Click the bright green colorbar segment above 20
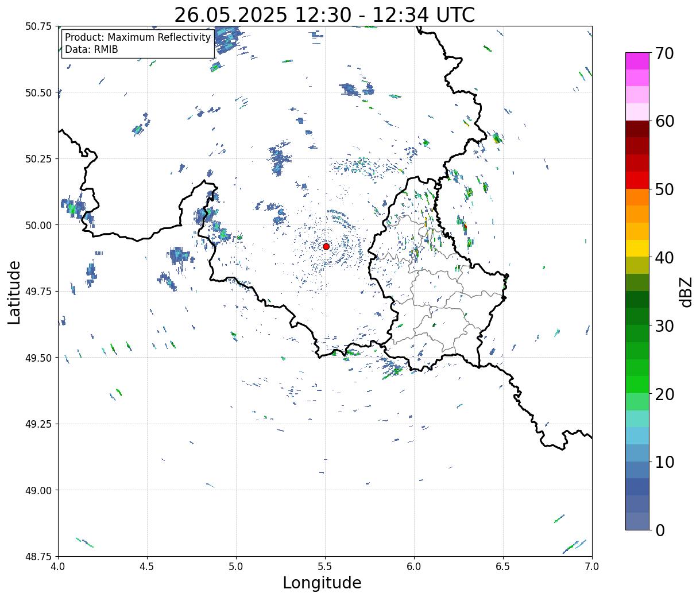This screenshot has height=597, width=700. pos(637,385)
